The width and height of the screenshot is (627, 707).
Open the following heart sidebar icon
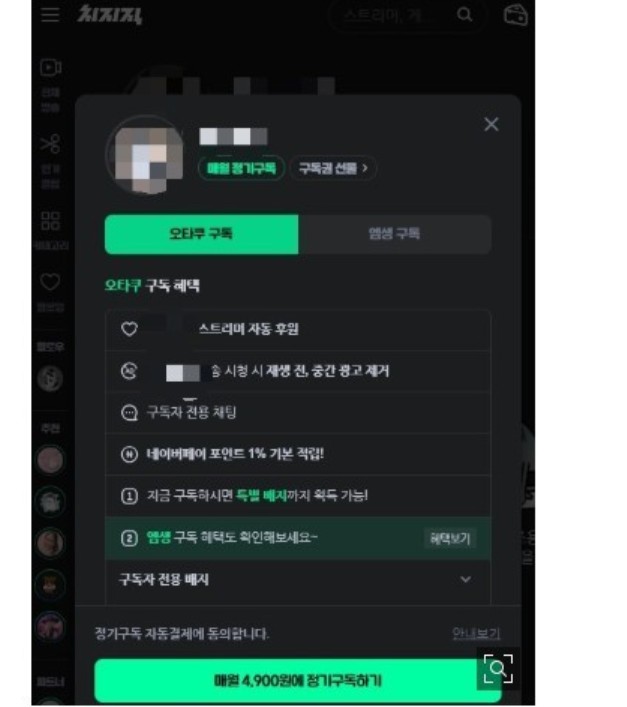pos(50,282)
